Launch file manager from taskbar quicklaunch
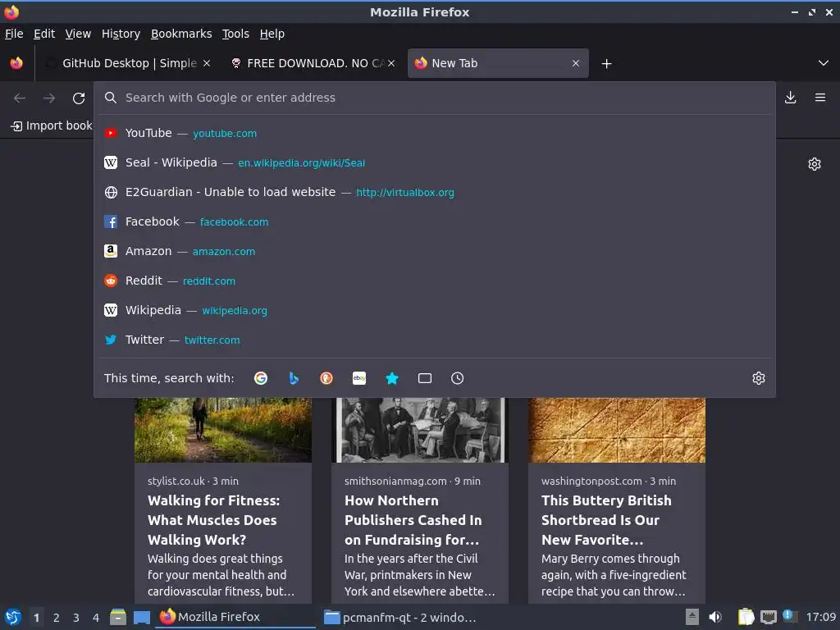840x630 pixels. tap(118, 618)
